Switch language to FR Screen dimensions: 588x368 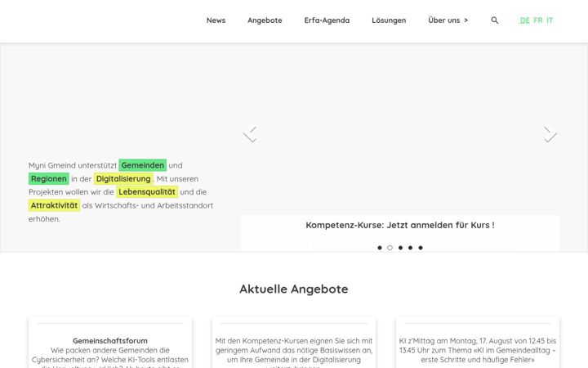tap(537, 20)
